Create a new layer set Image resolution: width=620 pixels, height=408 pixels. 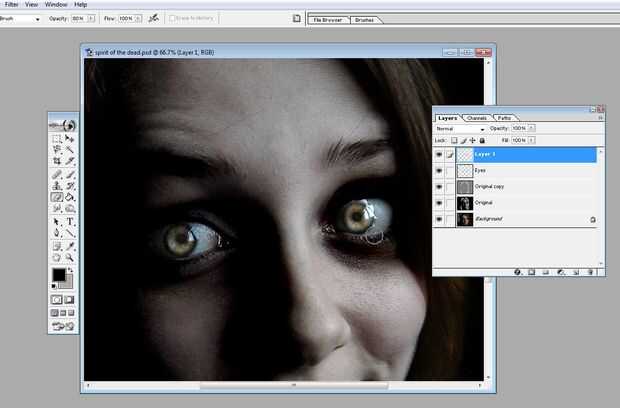pyautogui.click(x=546, y=272)
